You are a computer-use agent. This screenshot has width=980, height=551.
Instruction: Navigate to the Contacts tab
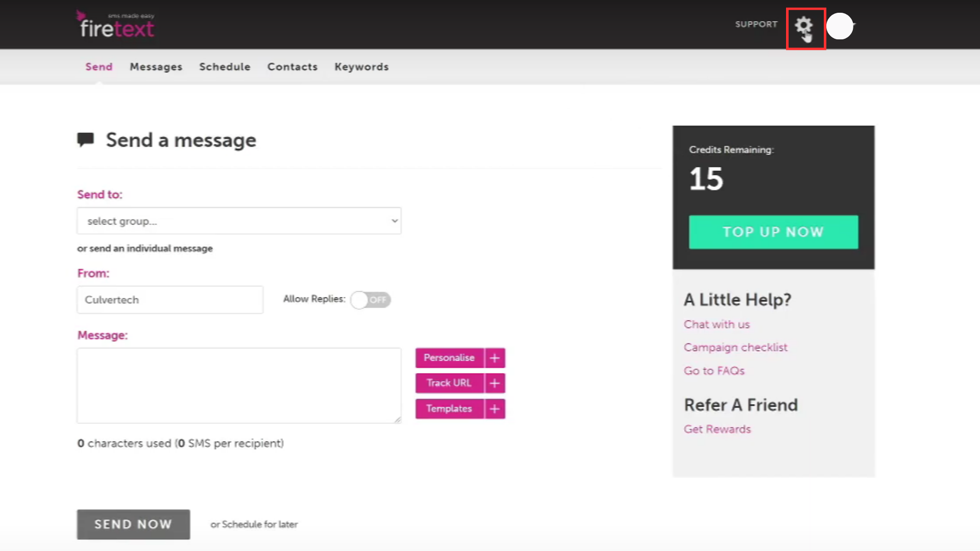point(292,67)
